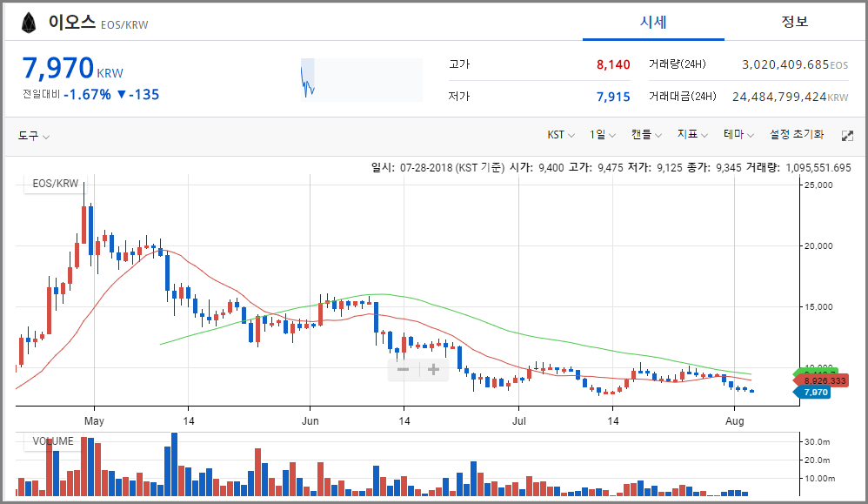Expand the 1일 interval dropdown
The height and width of the screenshot is (504, 868).
pyautogui.click(x=603, y=135)
